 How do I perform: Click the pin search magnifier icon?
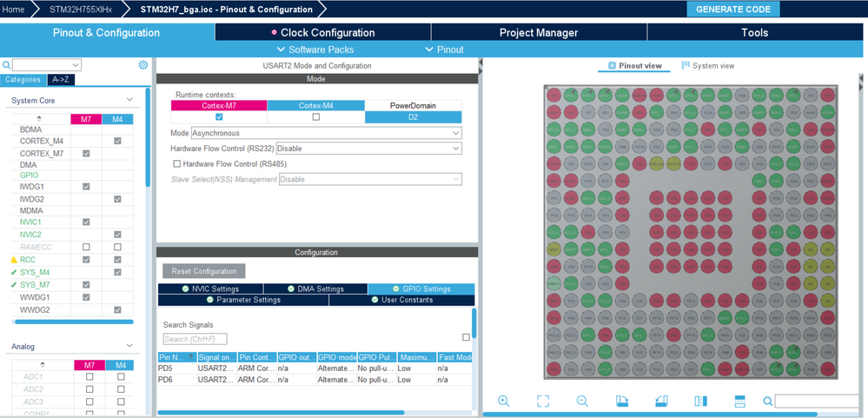pos(768,401)
